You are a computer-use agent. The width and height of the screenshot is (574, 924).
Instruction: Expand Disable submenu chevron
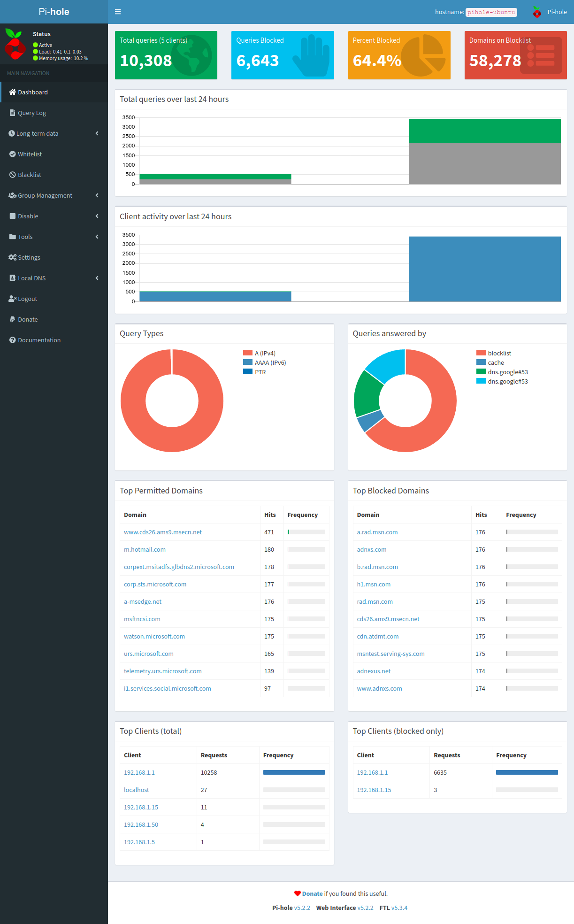click(x=97, y=216)
